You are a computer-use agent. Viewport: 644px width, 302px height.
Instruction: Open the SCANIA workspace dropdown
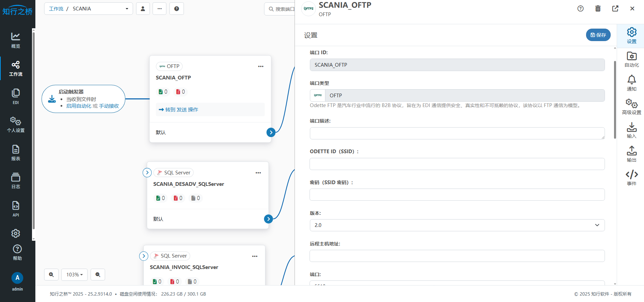89,9
